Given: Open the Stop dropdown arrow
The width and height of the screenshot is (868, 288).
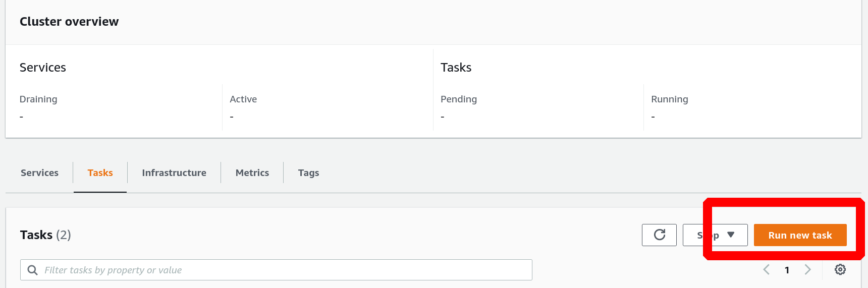Looking at the screenshot, I should point(731,235).
